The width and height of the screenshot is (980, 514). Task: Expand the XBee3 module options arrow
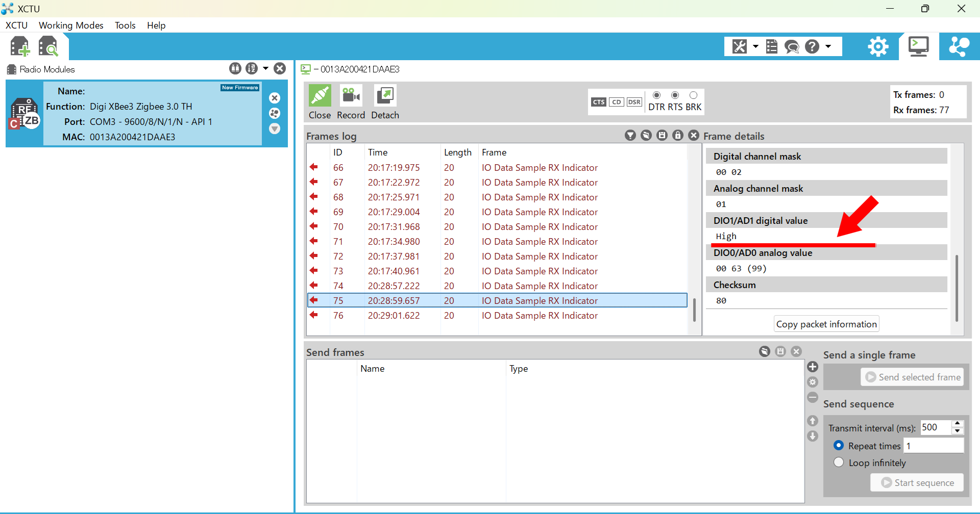coord(275,128)
